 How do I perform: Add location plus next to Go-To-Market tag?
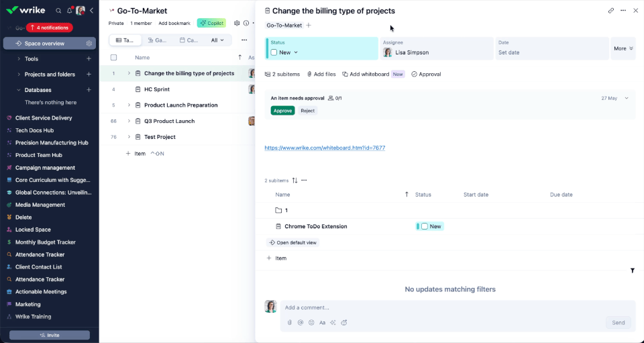[x=309, y=26]
